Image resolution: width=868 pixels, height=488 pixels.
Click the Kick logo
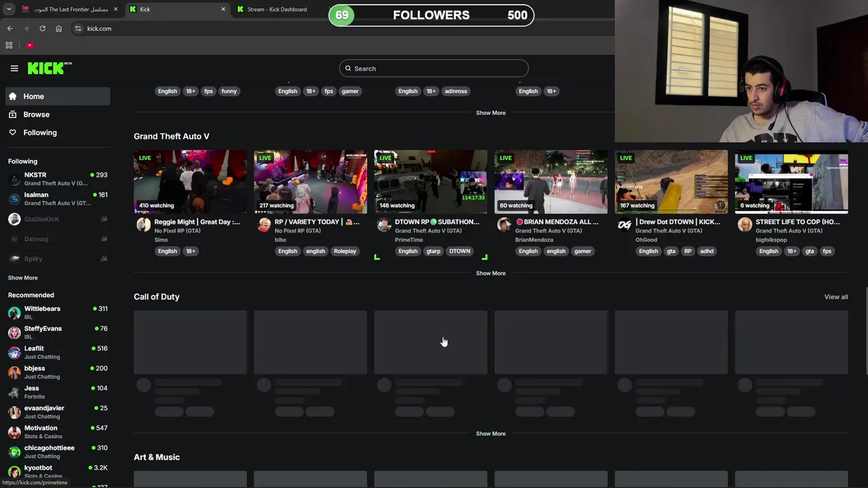click(x=50, y=68)
